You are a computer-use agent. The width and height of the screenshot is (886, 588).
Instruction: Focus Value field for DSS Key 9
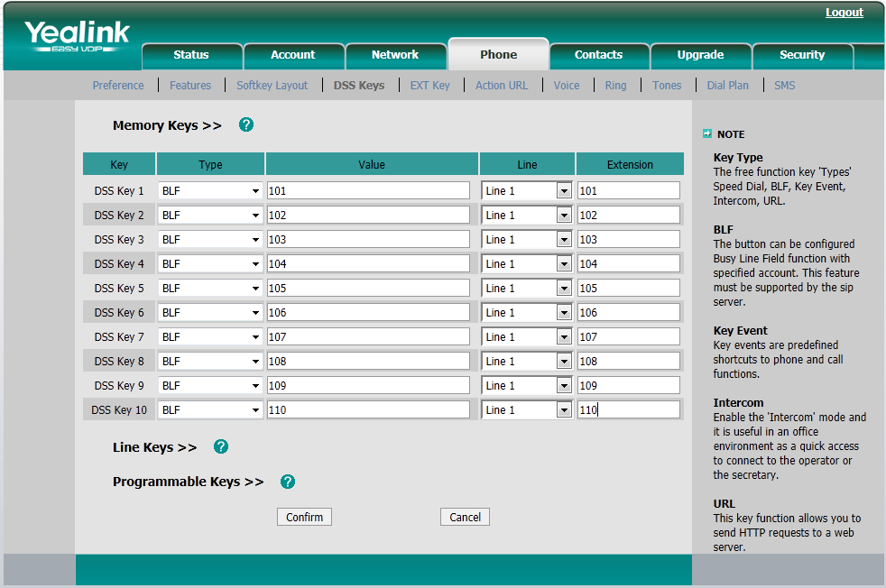[x=368, y=385]
